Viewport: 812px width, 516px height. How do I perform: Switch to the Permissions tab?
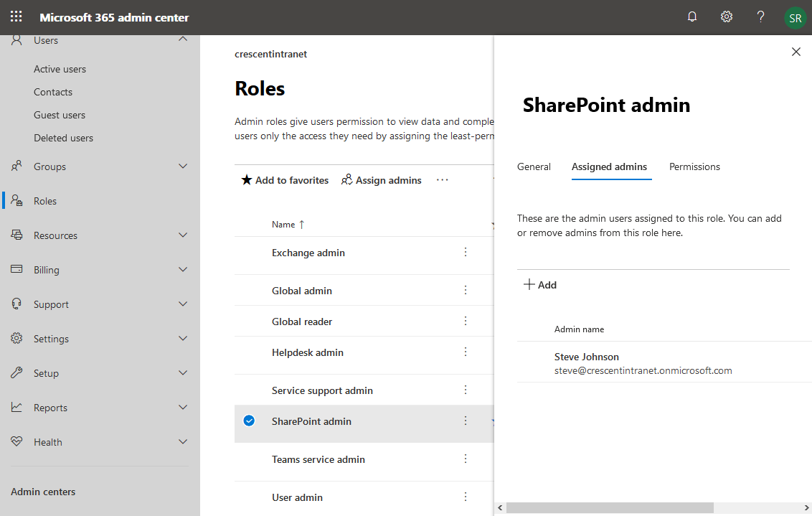coord(694,166)
